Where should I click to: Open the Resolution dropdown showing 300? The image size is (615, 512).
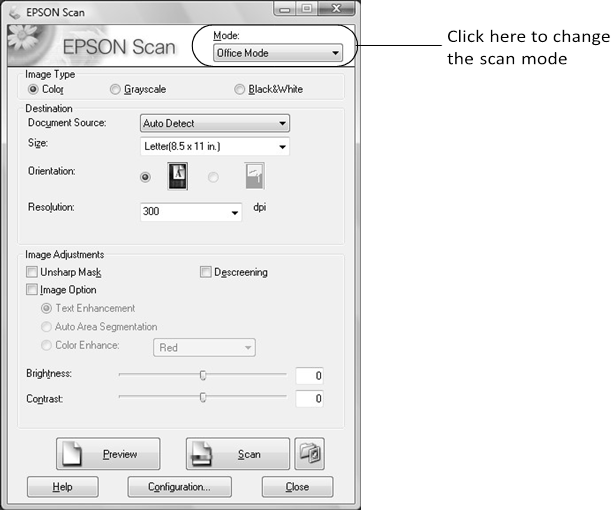[x=191, y=212]
